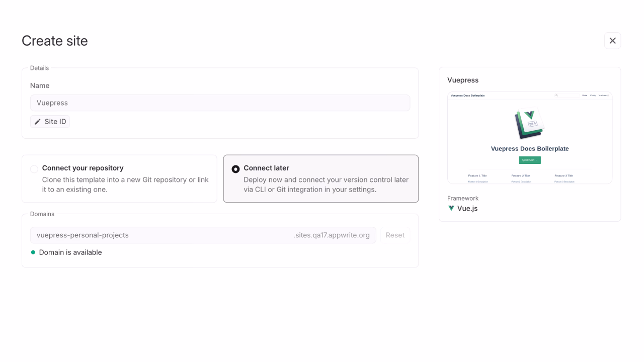Click the Deploy now and connect description
Image resolution: width=644 pixels, height=362 pixels.
[x=326, y=185]
